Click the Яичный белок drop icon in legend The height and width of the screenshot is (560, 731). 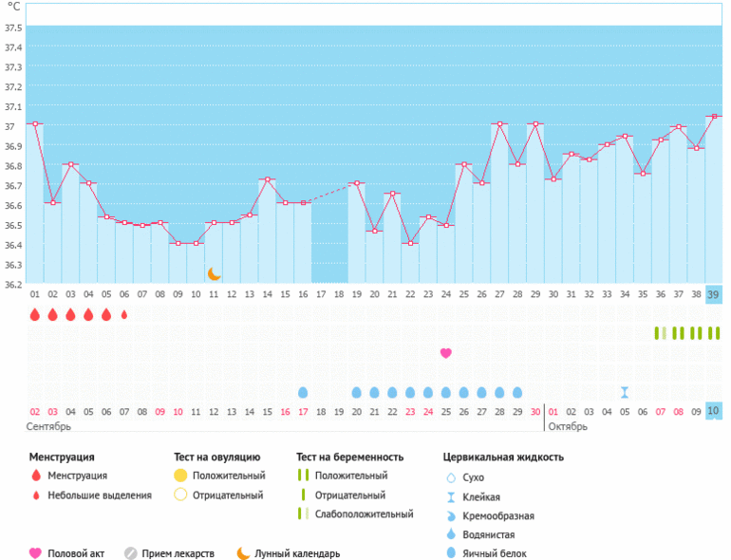(452, 553)
